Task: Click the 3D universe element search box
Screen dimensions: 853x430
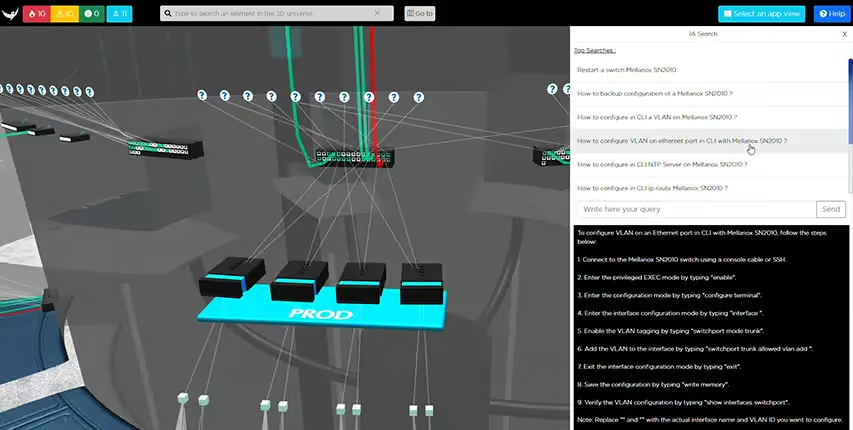Action: (270, 14)
